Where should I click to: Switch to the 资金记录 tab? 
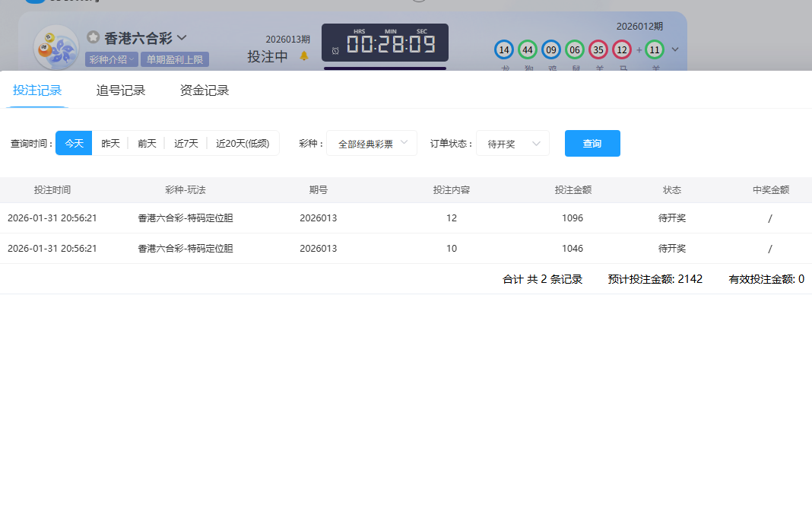click(205, 91)
